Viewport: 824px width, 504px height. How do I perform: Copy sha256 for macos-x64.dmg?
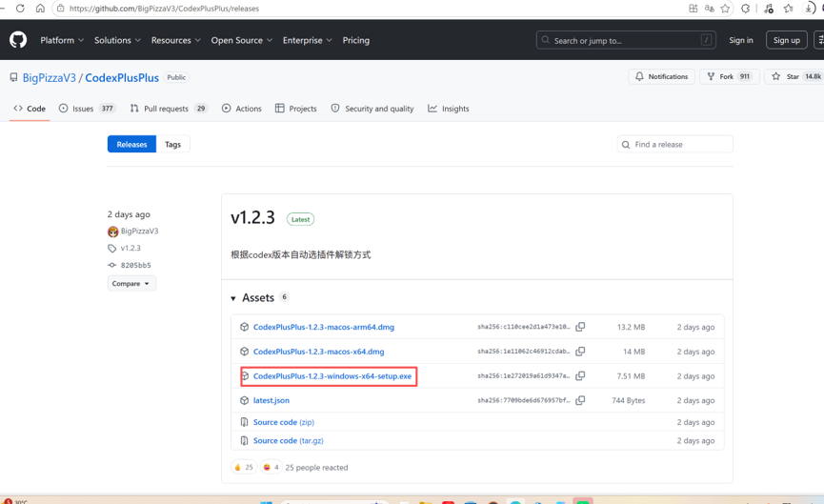pyautogui.click(x=580, y=351)
